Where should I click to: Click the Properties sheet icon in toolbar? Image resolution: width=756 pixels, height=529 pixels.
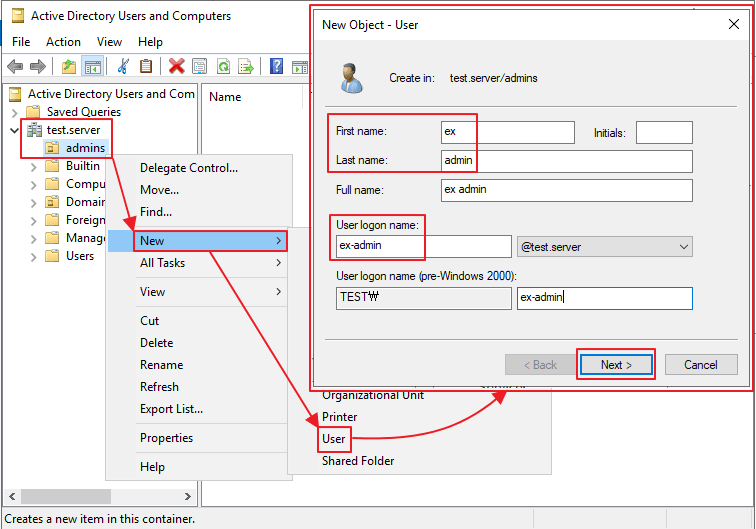[x=200, y=66]
